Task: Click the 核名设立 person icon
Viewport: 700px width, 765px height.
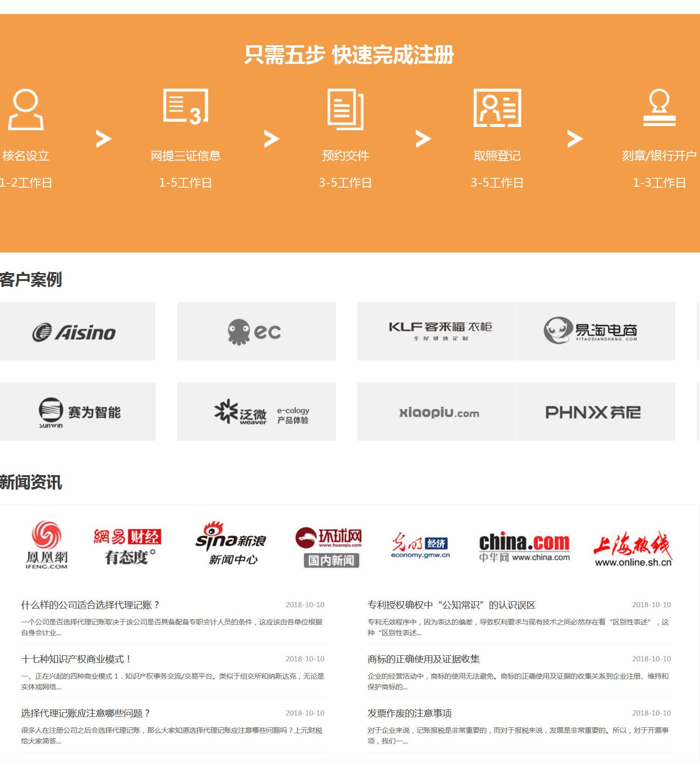Action: 26,109
